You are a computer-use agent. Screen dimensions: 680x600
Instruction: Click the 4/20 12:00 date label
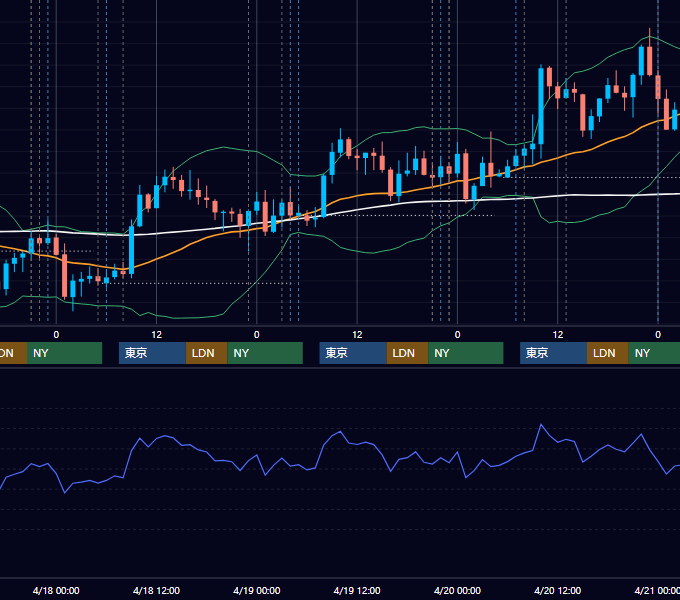558,590
